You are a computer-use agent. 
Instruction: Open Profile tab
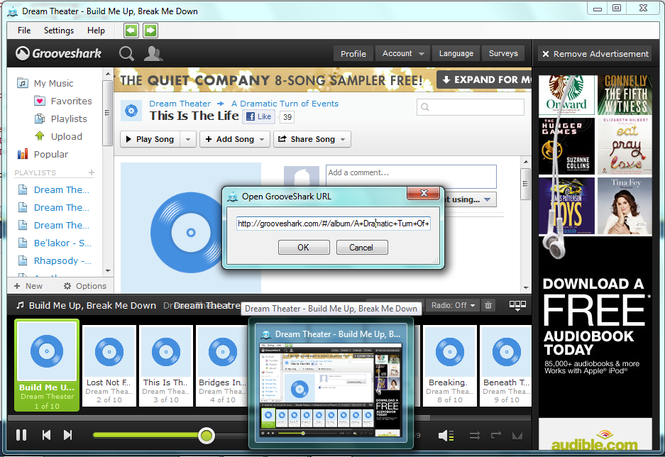(x=353, y=53)
